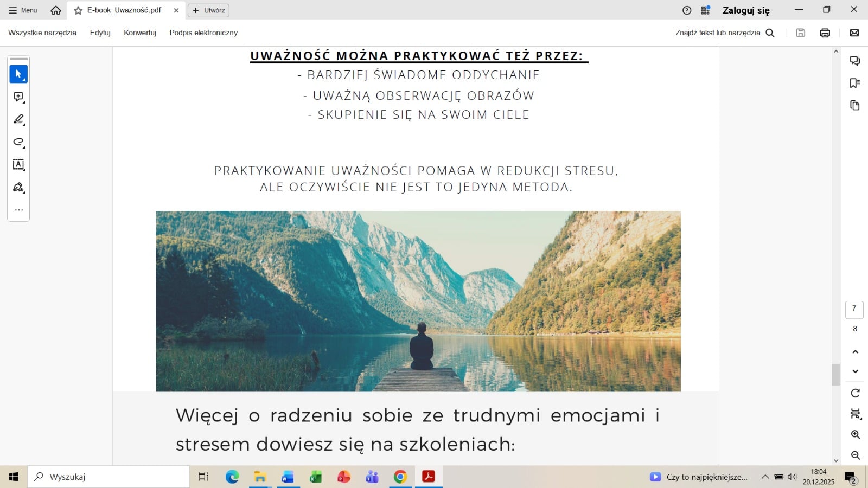868x488 pixels.
Task: Click the Wyszukaj taskbar search field
Action: tap(108, 477)
